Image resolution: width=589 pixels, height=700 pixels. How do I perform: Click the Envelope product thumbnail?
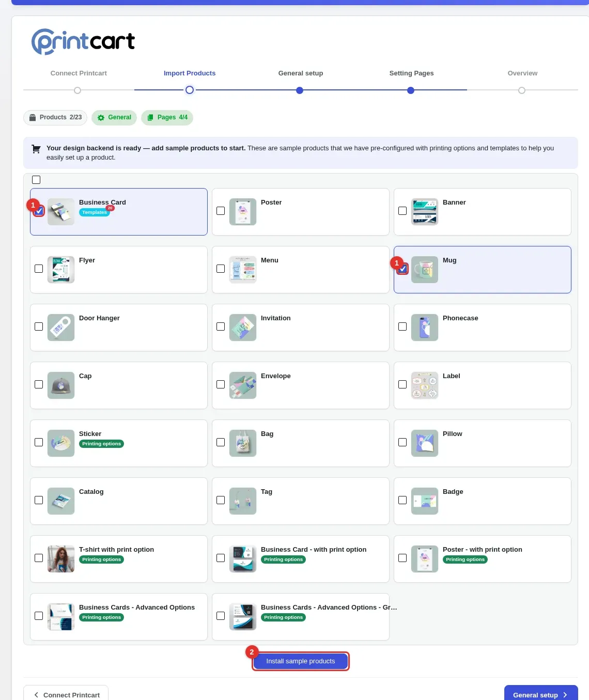click(x=243, y=385)
